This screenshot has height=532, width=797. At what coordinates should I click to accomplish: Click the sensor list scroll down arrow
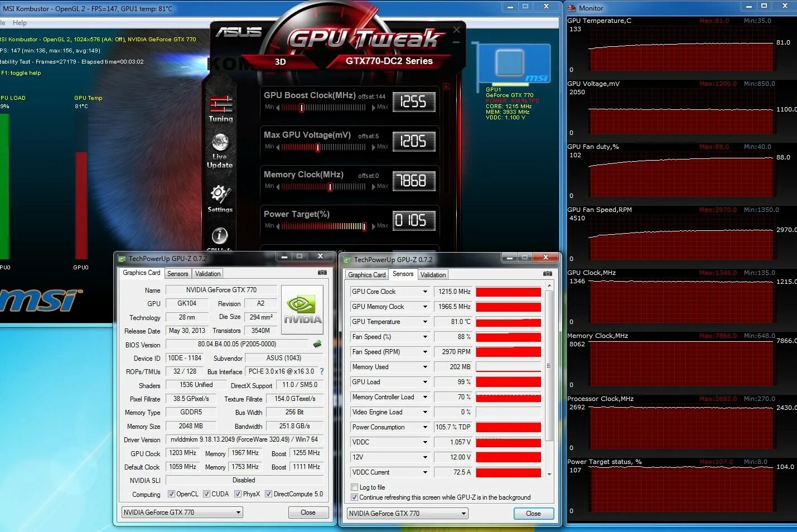[549, 474]
